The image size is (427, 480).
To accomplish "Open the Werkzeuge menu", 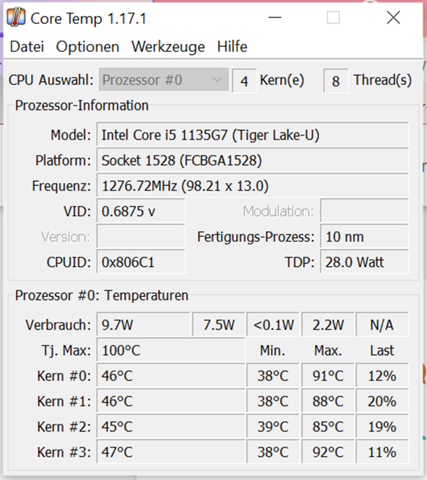I will pyautogui.click(x=168, y=47).
